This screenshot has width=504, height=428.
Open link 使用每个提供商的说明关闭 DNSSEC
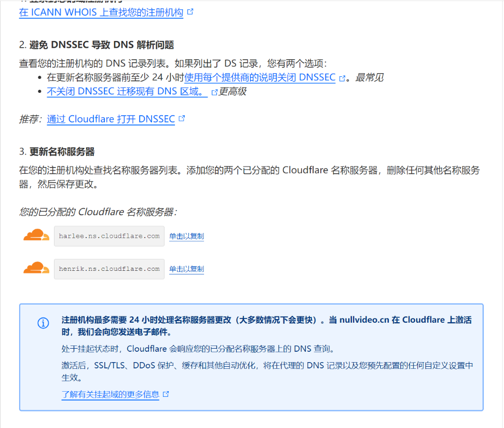tap(260, 77)
